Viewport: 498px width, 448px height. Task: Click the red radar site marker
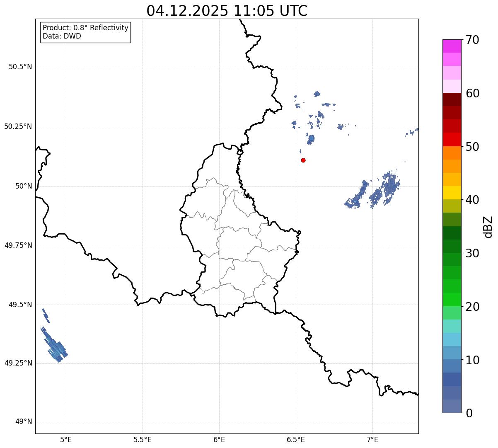[x=303, y=160]
